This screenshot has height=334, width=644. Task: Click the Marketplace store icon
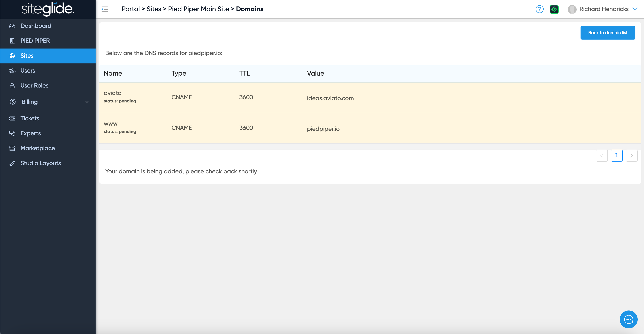click(x=12, y=148)
